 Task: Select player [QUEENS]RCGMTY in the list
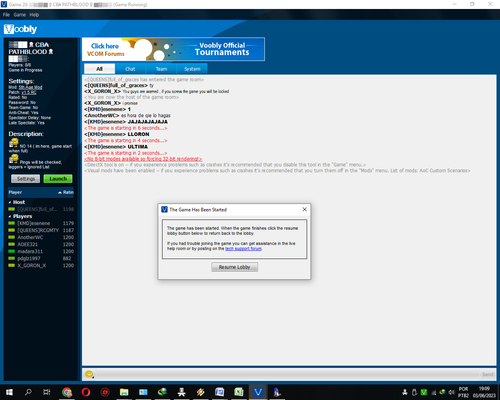click(41, 230)
